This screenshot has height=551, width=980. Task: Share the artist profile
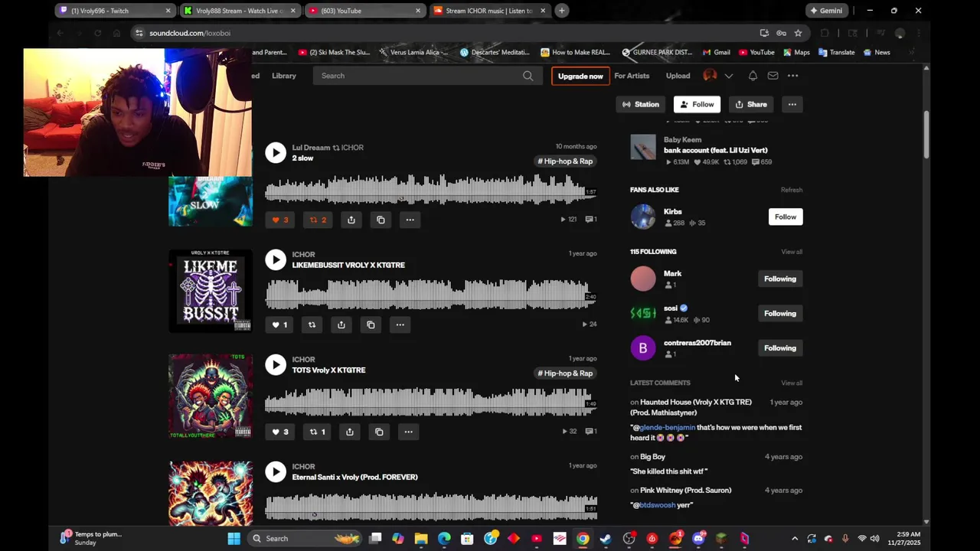tap(750, 104)
